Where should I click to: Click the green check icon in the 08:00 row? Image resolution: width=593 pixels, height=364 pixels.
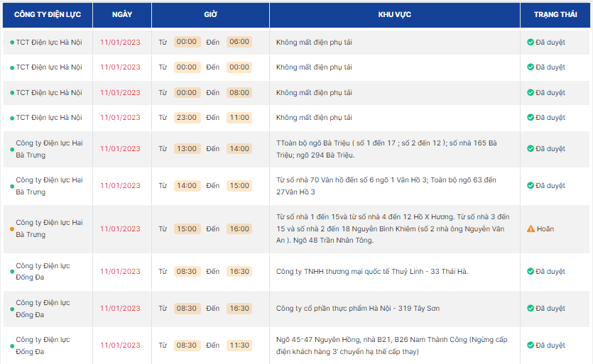click(531, 93)
